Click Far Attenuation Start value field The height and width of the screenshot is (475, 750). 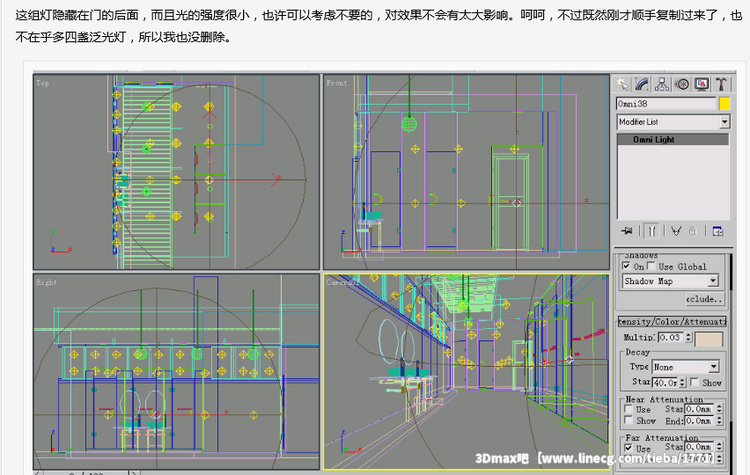click(x=699, y=446)
